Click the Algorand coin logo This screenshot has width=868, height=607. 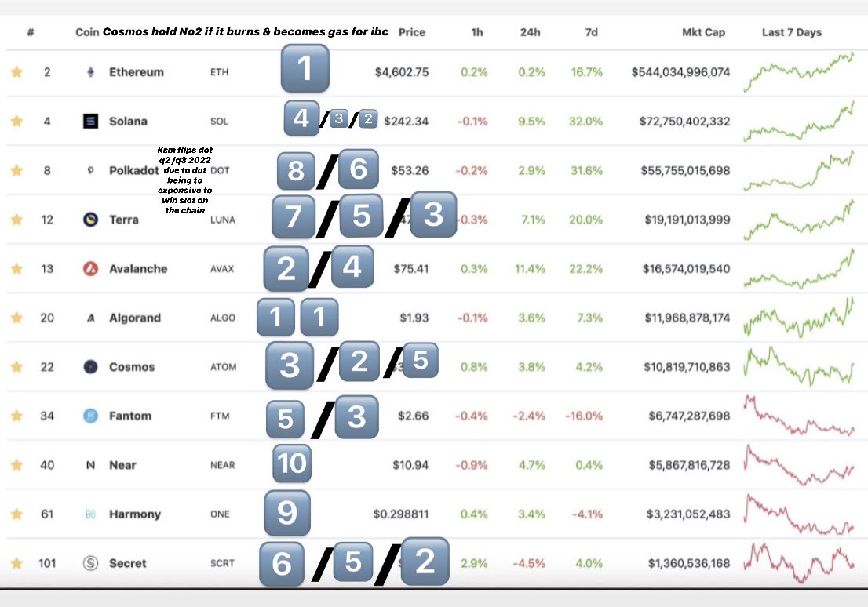[91, 318]
